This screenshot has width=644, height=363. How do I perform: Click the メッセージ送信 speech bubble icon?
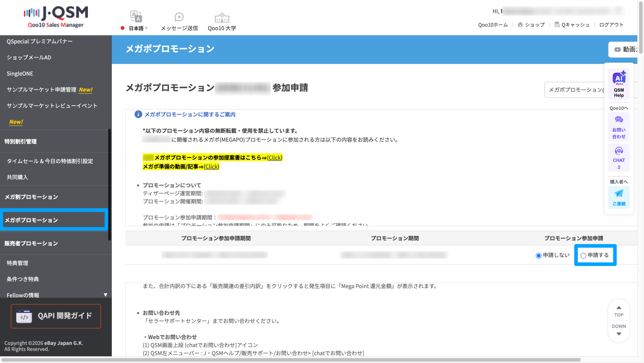click(179, 17)
